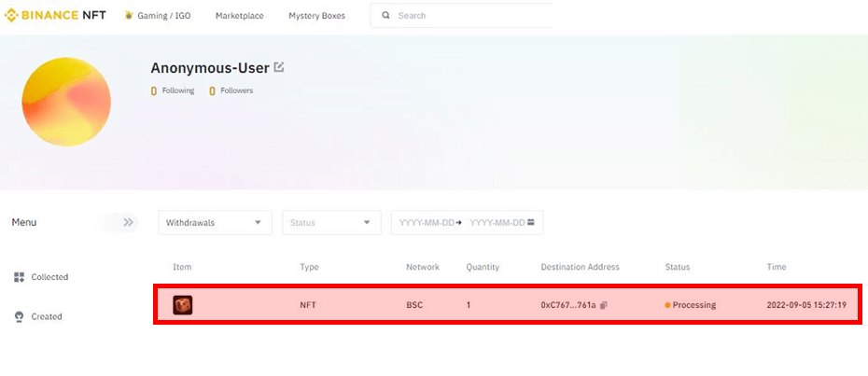This screenshot has height=376, width=868.
Task: Expand the Status filter dropdown
Action: 331,223
